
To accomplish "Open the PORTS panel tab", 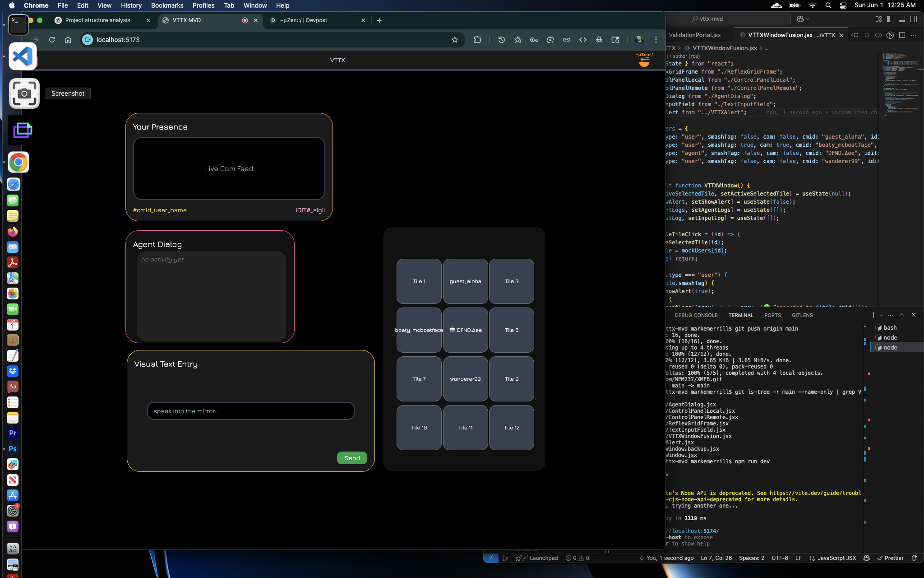I will point(772,315).
